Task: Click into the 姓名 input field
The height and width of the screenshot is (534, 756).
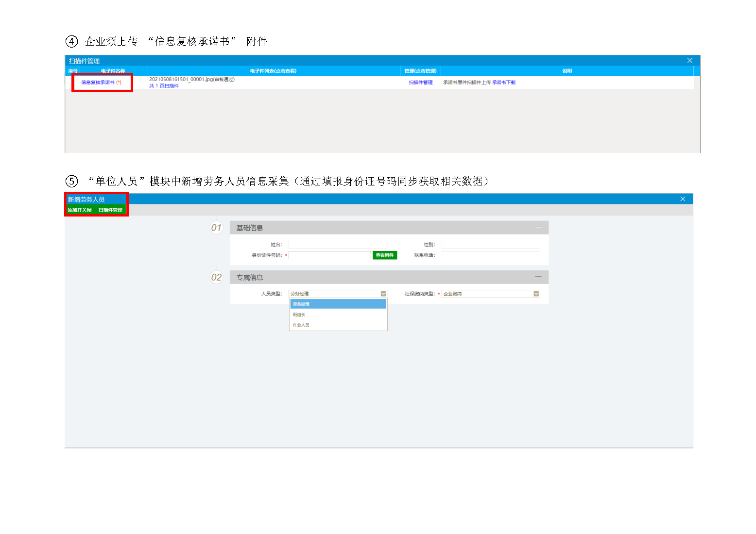Action: tap(338, 245)
